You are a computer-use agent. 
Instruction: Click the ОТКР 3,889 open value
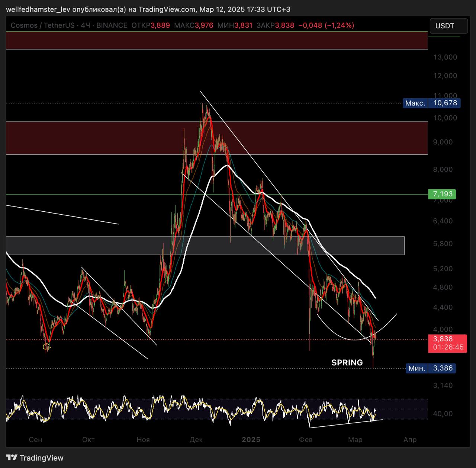151,25
